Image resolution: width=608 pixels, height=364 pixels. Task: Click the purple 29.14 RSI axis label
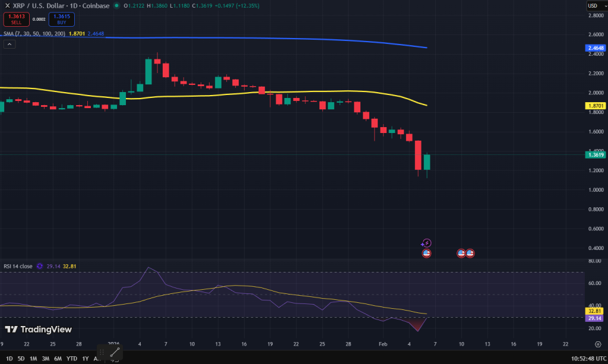pos(594,318)
